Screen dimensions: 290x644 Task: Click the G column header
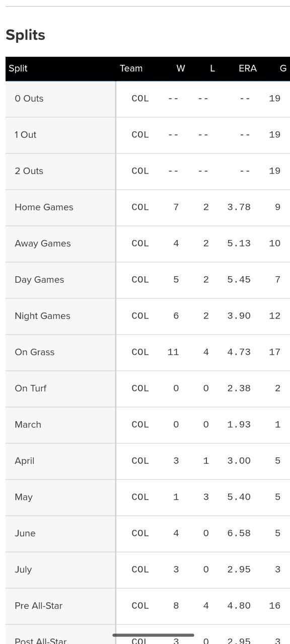click(283, 68)
